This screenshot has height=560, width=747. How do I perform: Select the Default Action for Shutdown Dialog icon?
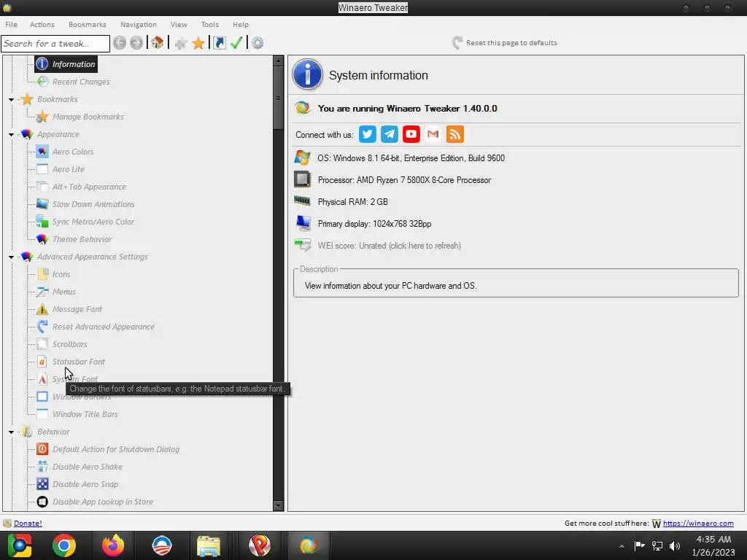[x=42, y=449]
